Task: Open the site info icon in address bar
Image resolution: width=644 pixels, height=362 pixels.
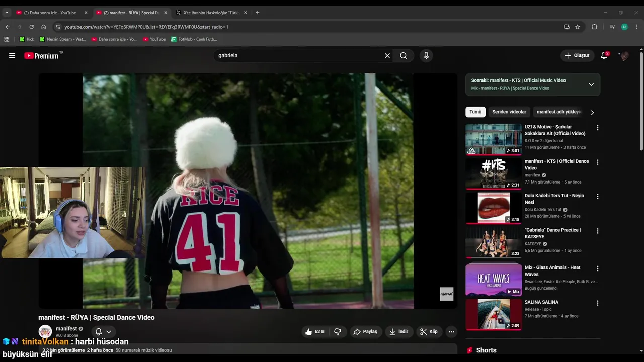Action: tap(58, 27)
